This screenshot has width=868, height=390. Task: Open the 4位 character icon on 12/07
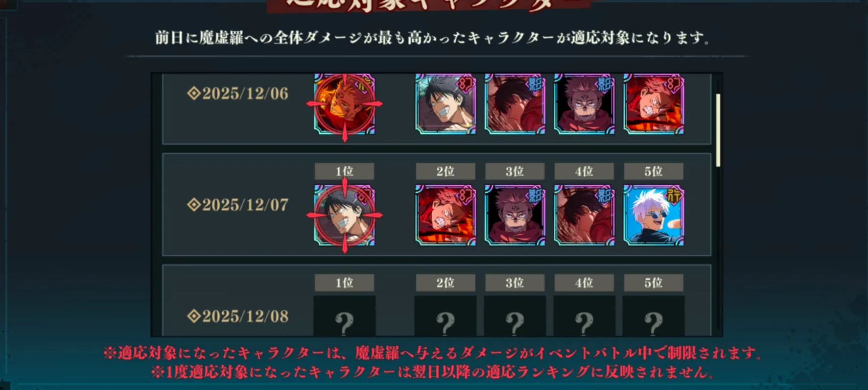coord(584,215)
